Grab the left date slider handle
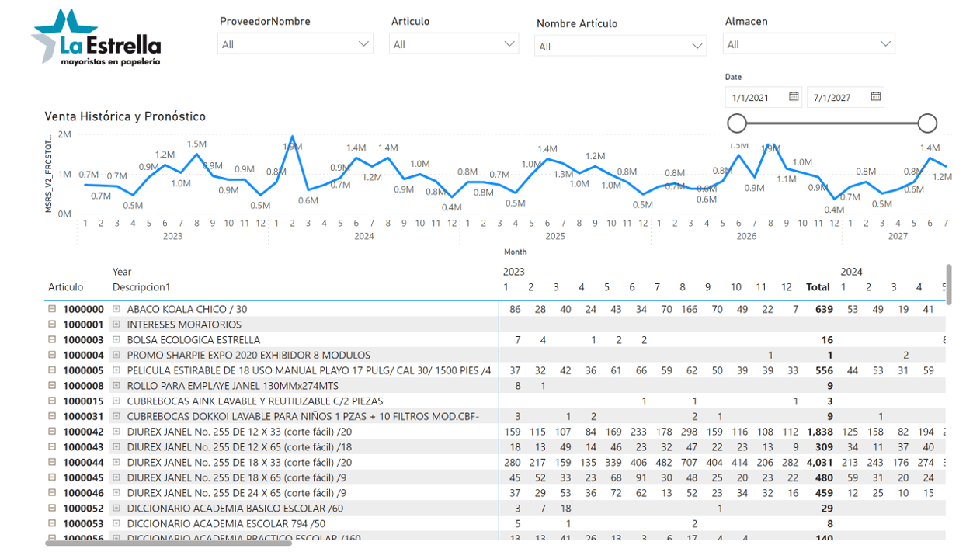 tap(737, 123)
